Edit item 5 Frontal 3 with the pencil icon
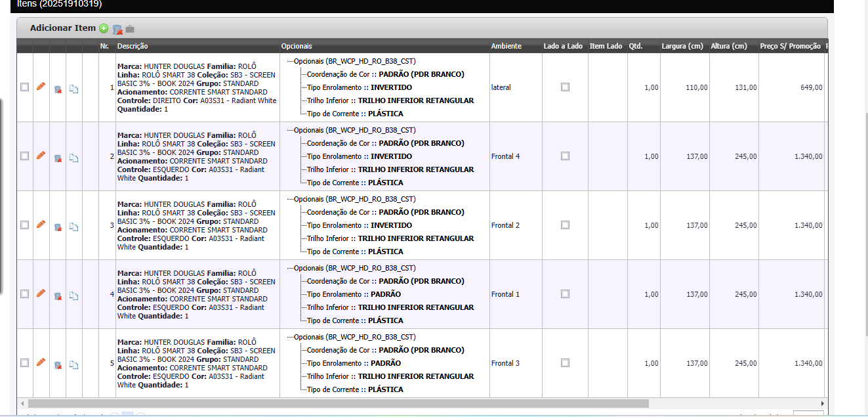Viewport: 868px width, 417px height. (x=41, y=362)
